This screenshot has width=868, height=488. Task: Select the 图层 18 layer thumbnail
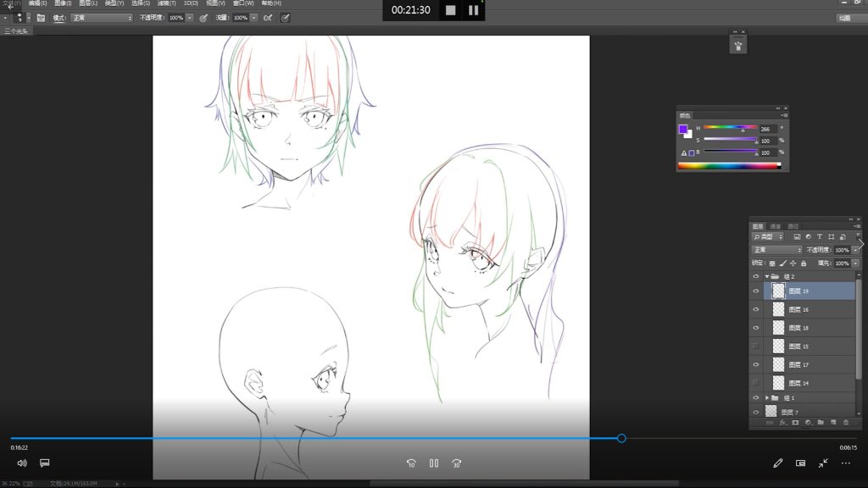pos(778,328)
